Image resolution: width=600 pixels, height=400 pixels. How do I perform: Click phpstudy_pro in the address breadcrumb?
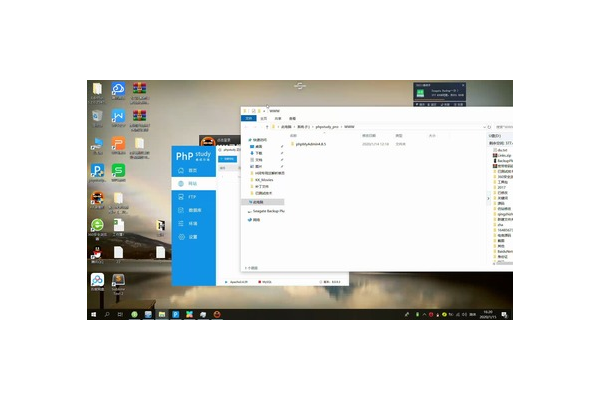coord(327,127)
